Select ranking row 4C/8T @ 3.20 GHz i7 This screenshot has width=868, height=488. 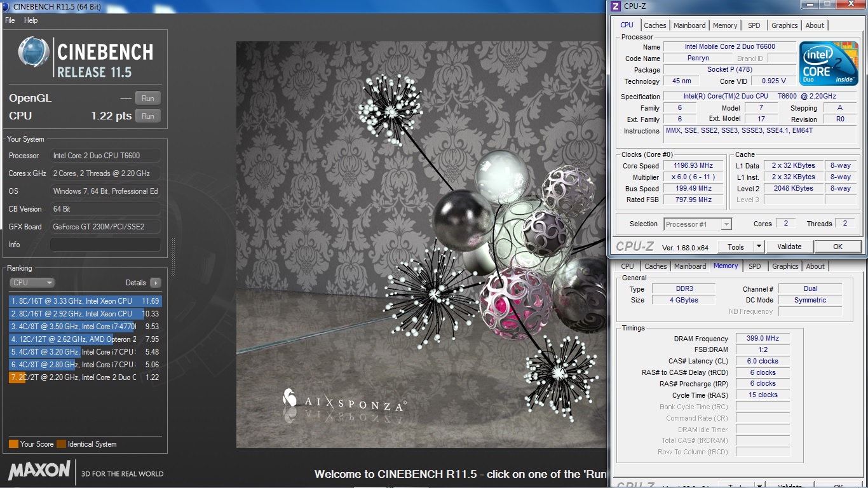(x=85, y=352)
